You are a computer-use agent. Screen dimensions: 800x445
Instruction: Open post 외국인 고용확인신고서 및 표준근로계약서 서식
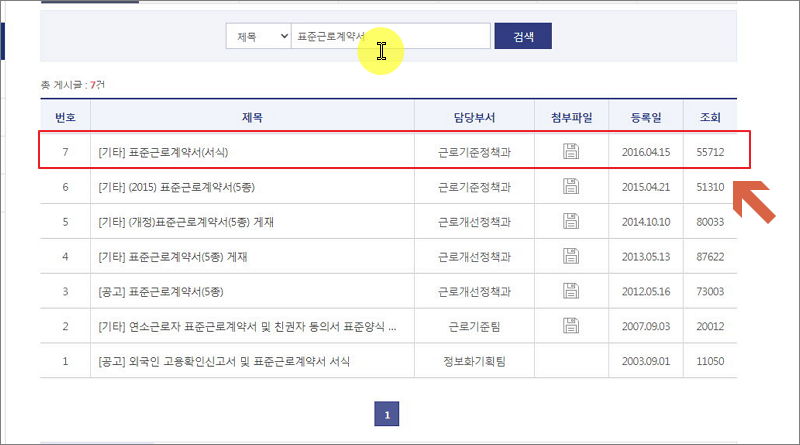(x=224, y=361)
